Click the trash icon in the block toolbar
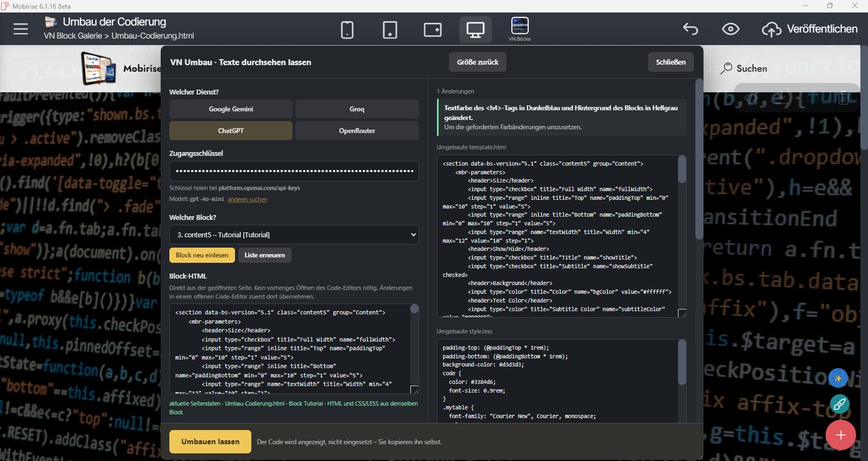Image resolution: width=868 pixels, height=461 pixels. pyautogui.click(x=844, y=98)
